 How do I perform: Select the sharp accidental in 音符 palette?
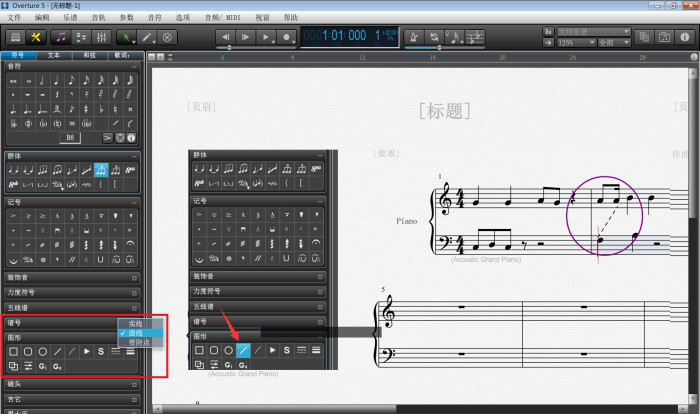(x=86, y=109)
